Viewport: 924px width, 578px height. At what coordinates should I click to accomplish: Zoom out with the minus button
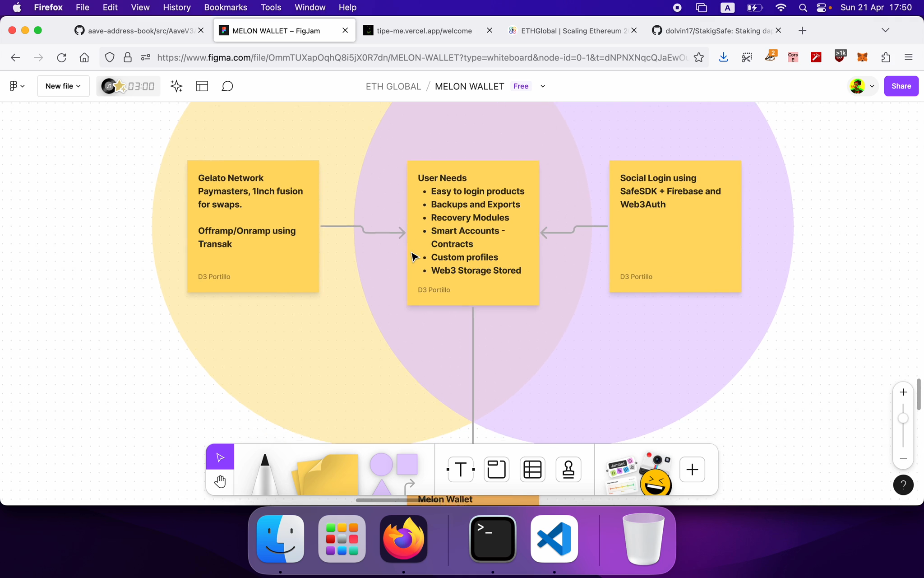903,459
